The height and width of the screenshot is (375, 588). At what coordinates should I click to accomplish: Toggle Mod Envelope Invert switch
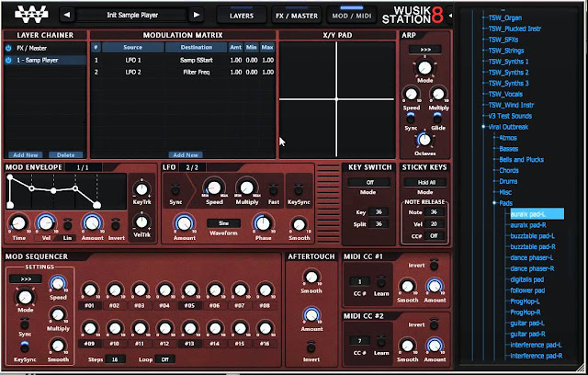point(116,224)
